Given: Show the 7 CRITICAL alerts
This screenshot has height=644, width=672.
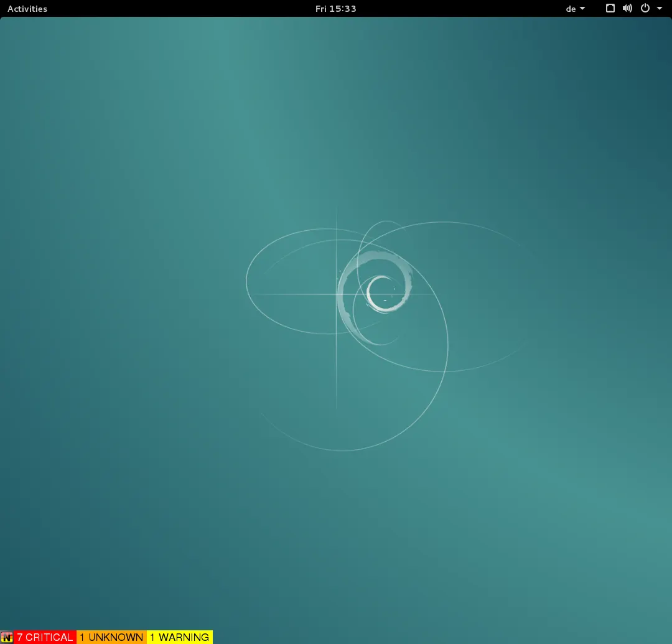Looking at the screenshot, I should click(x=45, y=637).
